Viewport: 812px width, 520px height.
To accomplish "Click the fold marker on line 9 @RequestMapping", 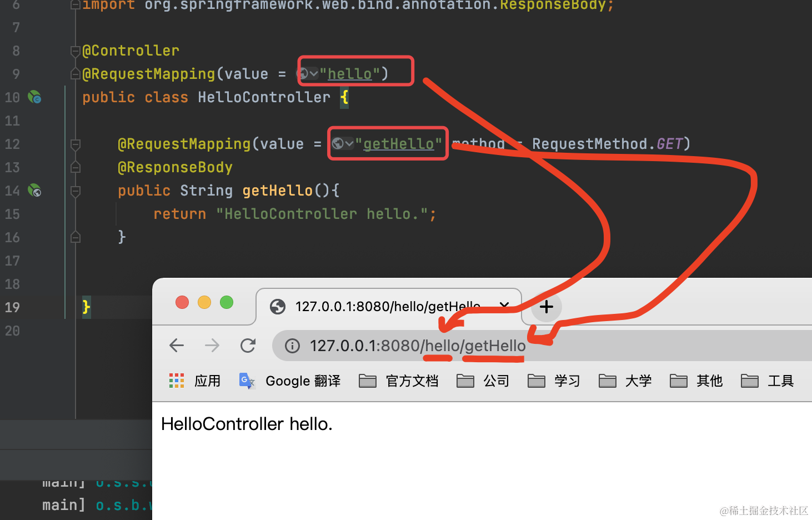I will 76,74.
